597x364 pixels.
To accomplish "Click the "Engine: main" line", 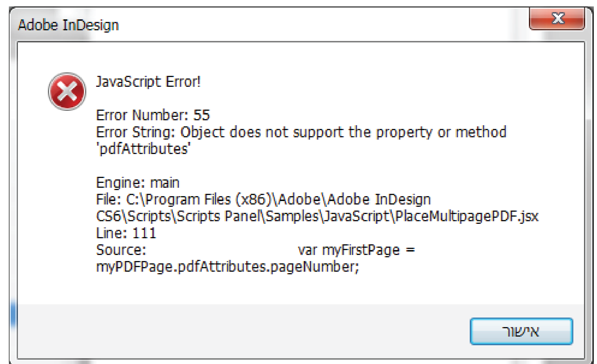I will point(138,183).
